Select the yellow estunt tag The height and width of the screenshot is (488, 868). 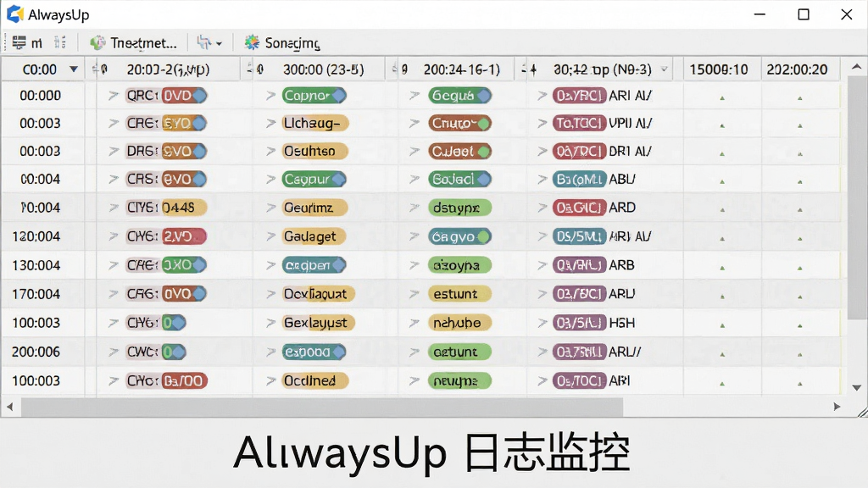click(459, 294)
